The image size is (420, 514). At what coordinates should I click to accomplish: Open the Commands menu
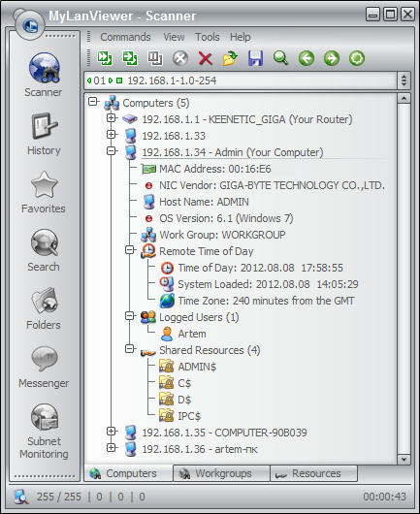click(x=125, y=37)
